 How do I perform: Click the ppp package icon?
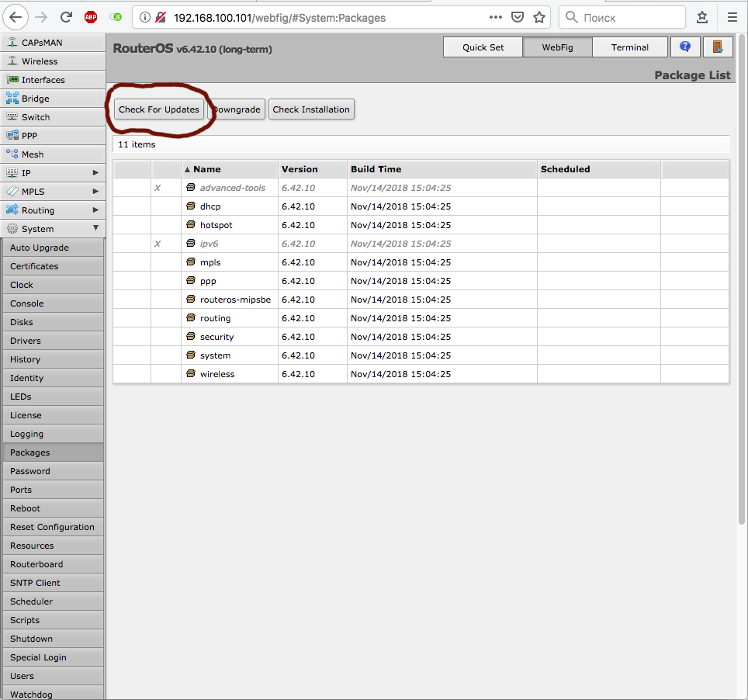click(x=191, y=280)
